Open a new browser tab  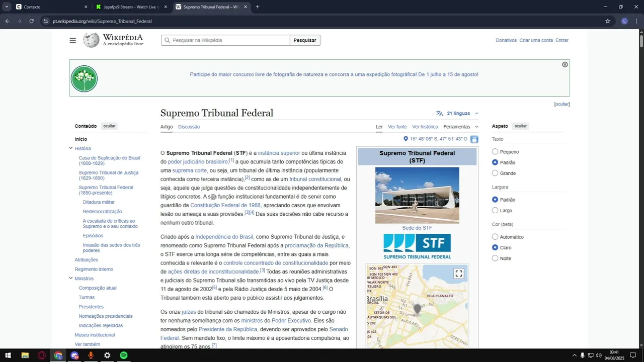coord(258,7)
